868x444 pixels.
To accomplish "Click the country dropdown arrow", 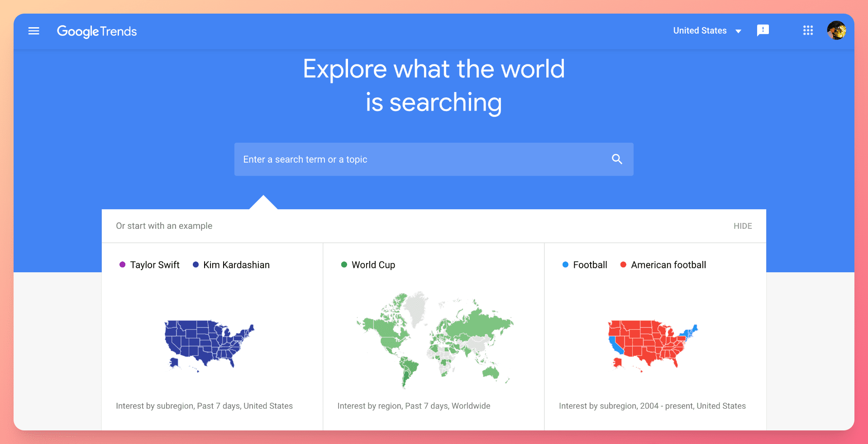I will click(739, 31).
